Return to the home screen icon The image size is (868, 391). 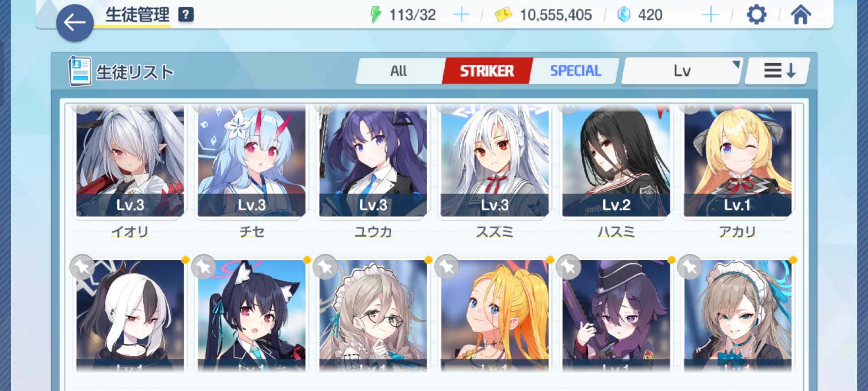click(x=801, y=15)
